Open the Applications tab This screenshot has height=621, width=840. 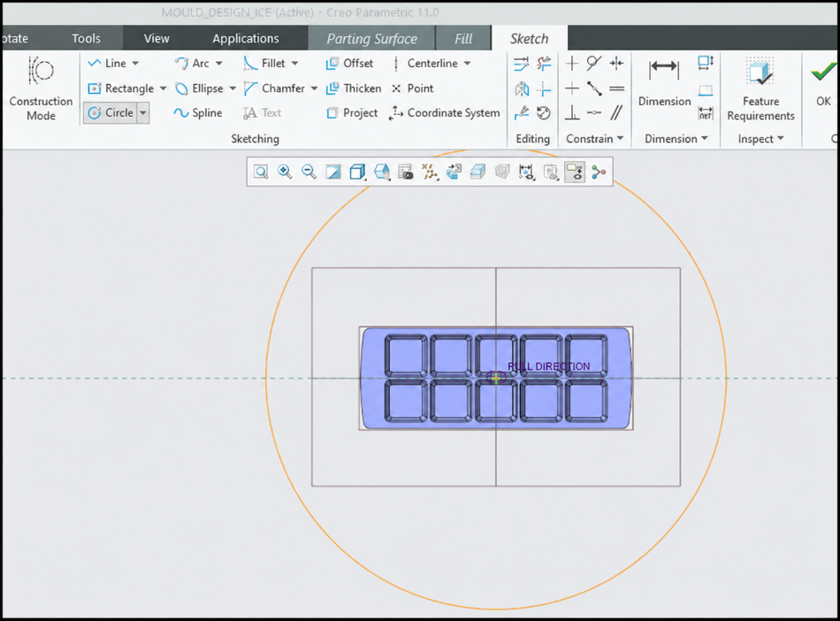pyautogui.click(x=245, y=39)
